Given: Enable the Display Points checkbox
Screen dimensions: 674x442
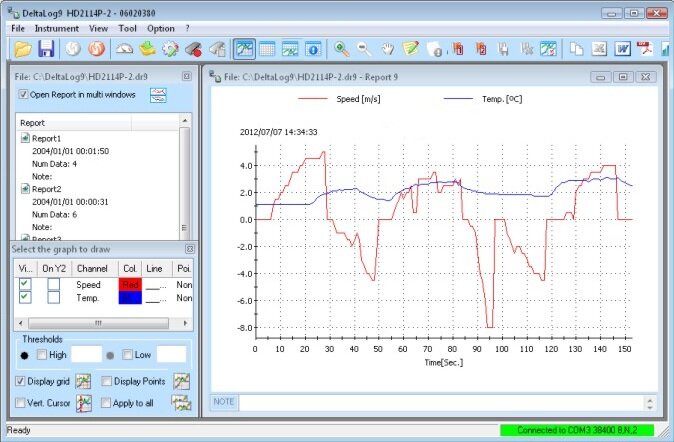Looking at the screenshot, I should [x=107, y=381].
